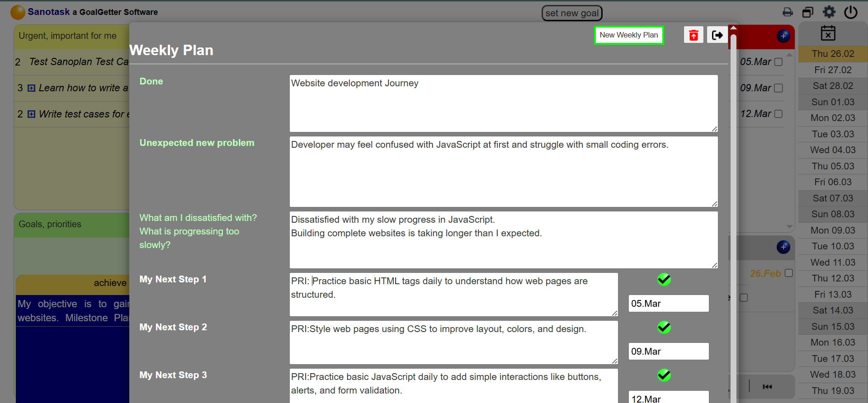Click the New Weekly Plan button

point(628,35)
